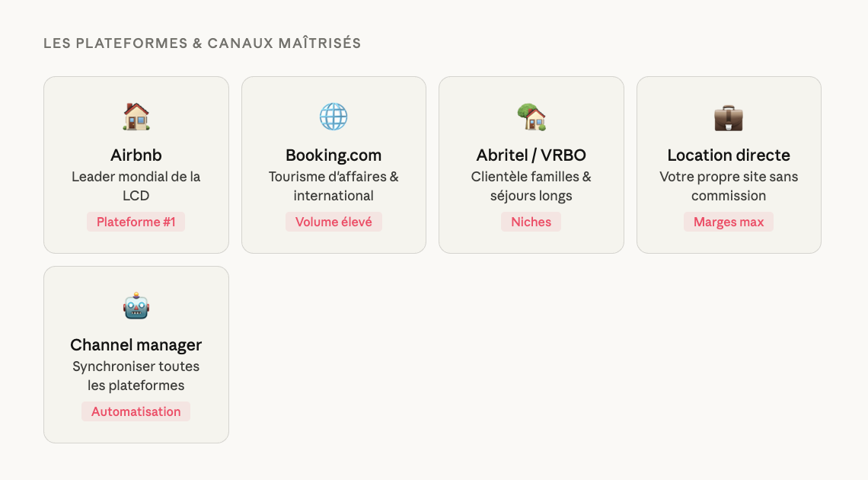
Task: Click the Airbnb house icon
Action: click(x=136, y=117)
